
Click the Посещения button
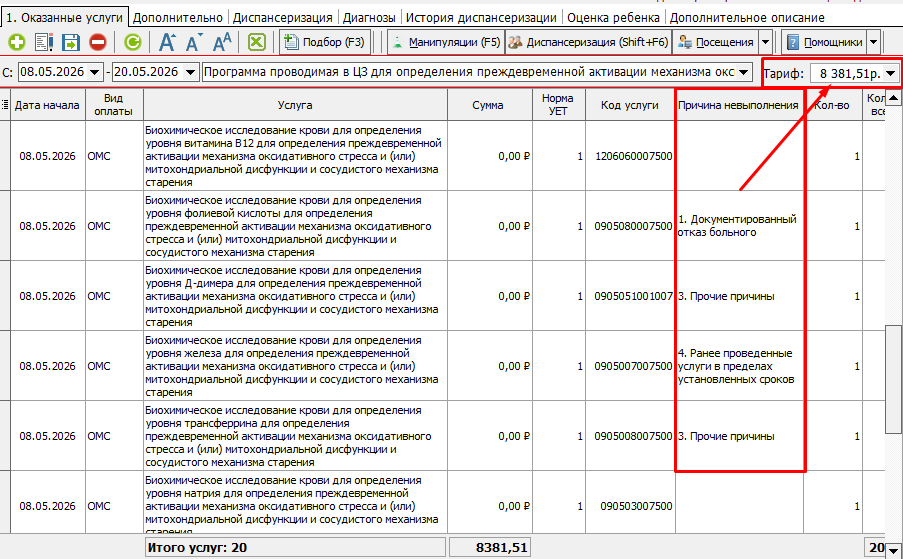pyautogui.click(x=716, y=42)
